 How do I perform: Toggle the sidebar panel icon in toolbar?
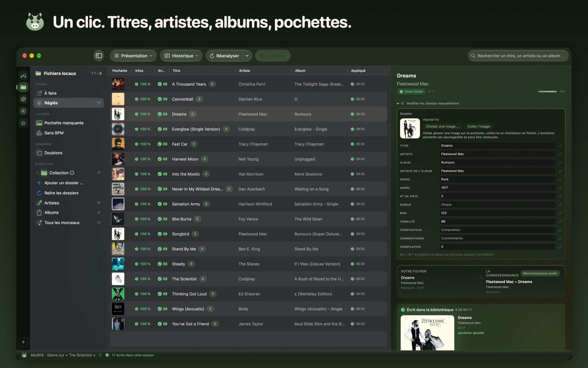[99, 56]
